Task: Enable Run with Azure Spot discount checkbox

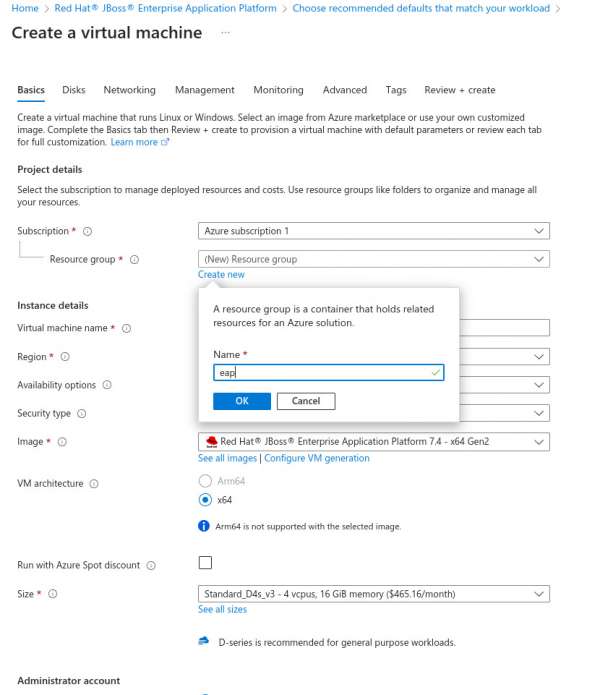Action: coord(205,563)
